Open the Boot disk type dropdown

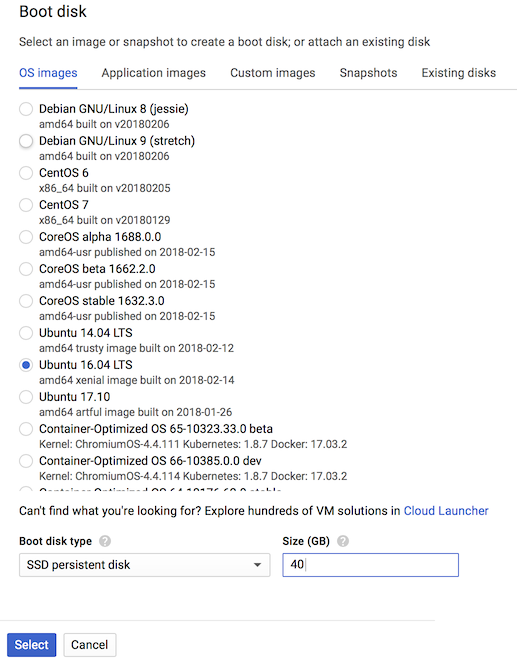point(144,565)
